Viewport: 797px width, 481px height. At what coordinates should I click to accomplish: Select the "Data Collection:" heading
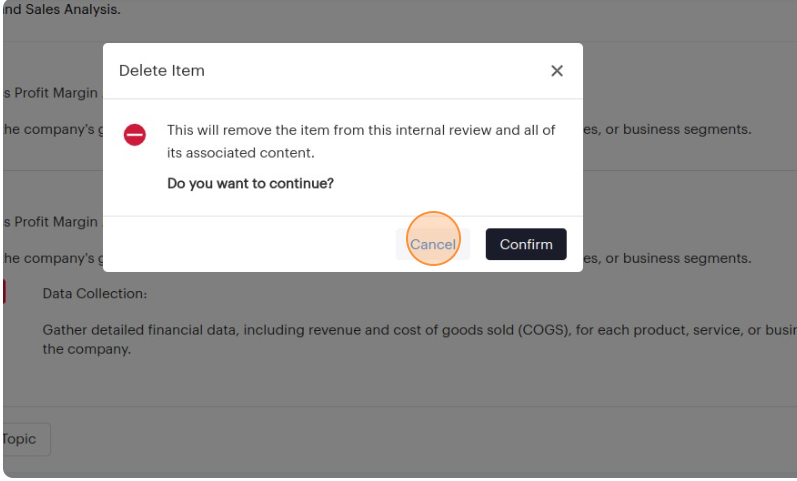click(95, 294)
